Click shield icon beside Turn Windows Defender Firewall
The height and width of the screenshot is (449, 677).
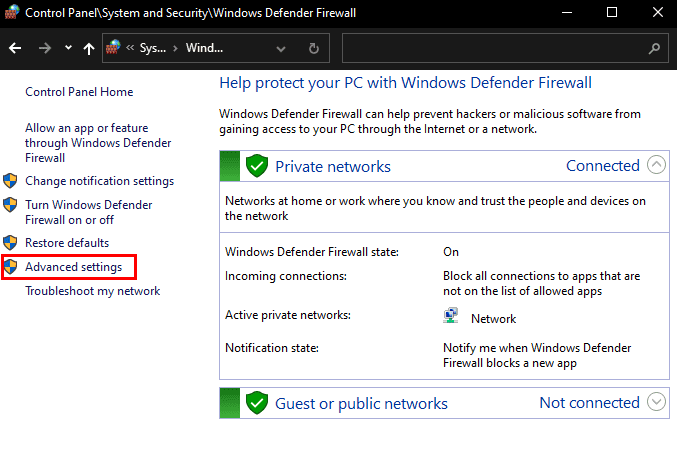click(x=10, y=205)
